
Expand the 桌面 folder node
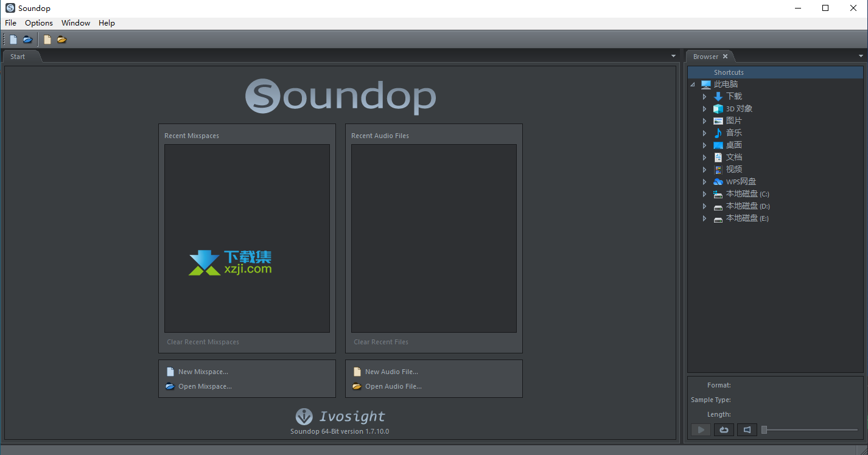click(705, 145)
